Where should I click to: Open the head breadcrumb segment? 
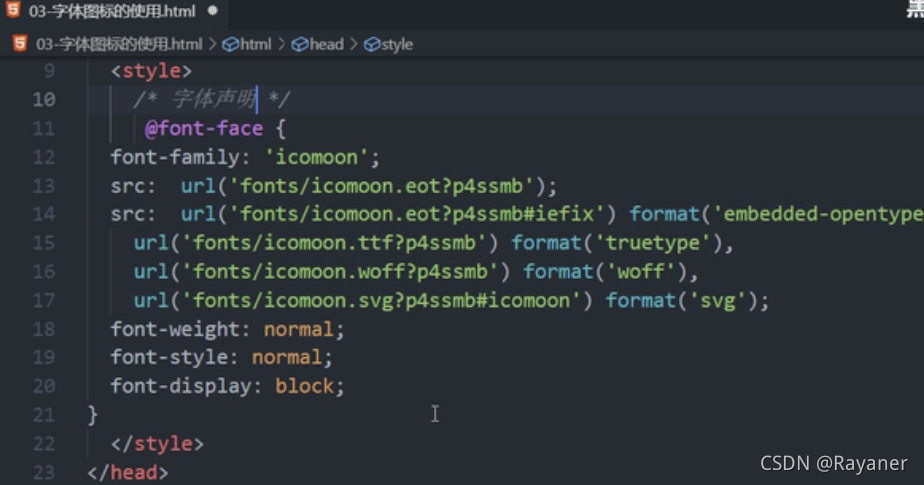click(x=326, y=44)
